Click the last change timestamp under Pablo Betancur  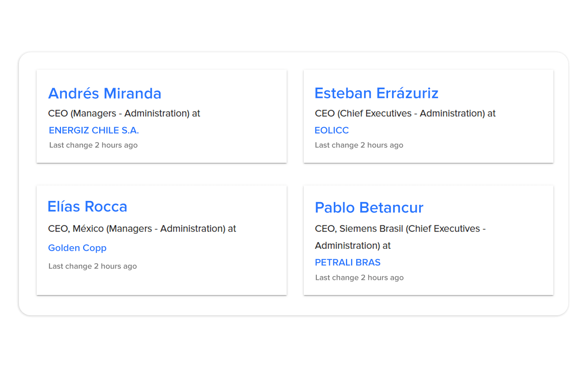[x=359, y=278]
